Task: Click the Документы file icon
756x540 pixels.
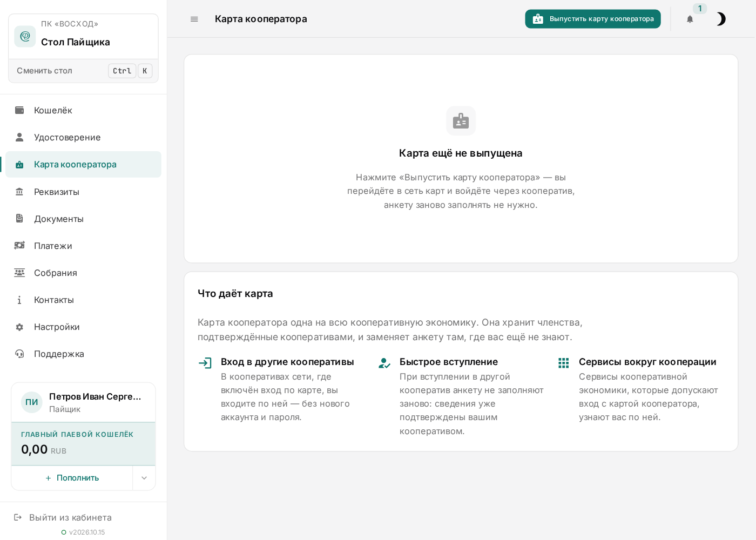Action: pyautogui.click(x=19, y=219)
